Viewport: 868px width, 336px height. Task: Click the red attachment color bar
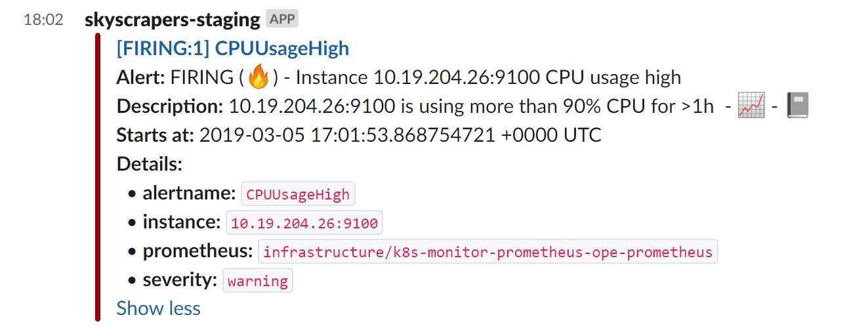pyautogui.click(x=98, y=177)
